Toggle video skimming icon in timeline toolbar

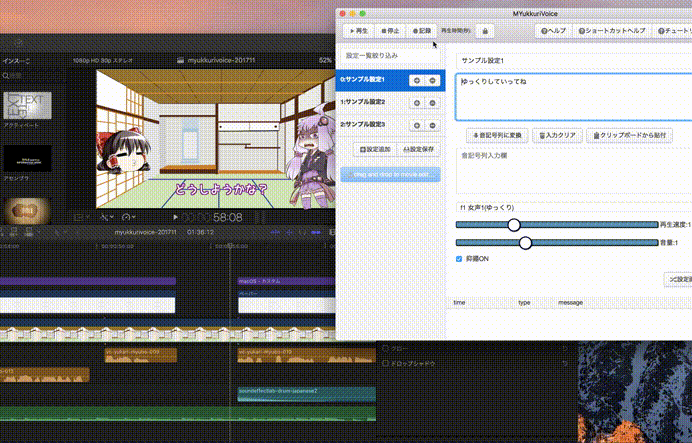point(276,232)
